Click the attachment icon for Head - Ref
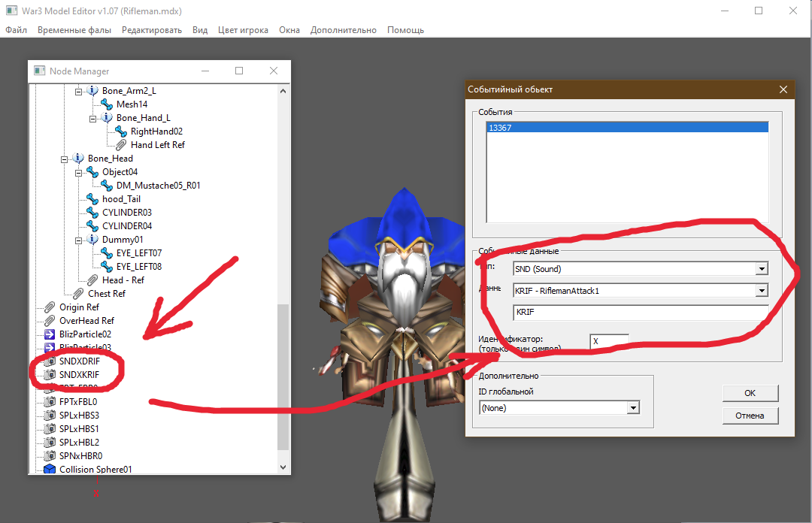Viewport: 812px width, 523px height. point(92,280)
